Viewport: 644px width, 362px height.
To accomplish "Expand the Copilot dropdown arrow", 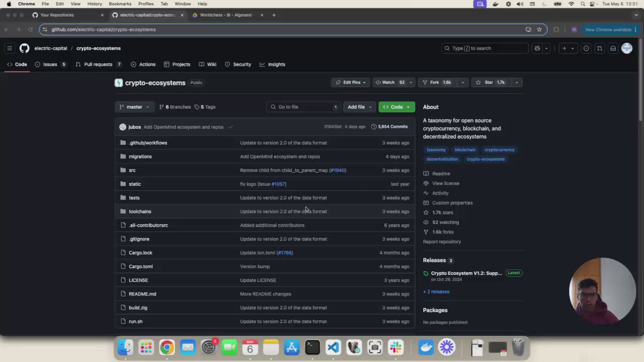I will [546, 48].
